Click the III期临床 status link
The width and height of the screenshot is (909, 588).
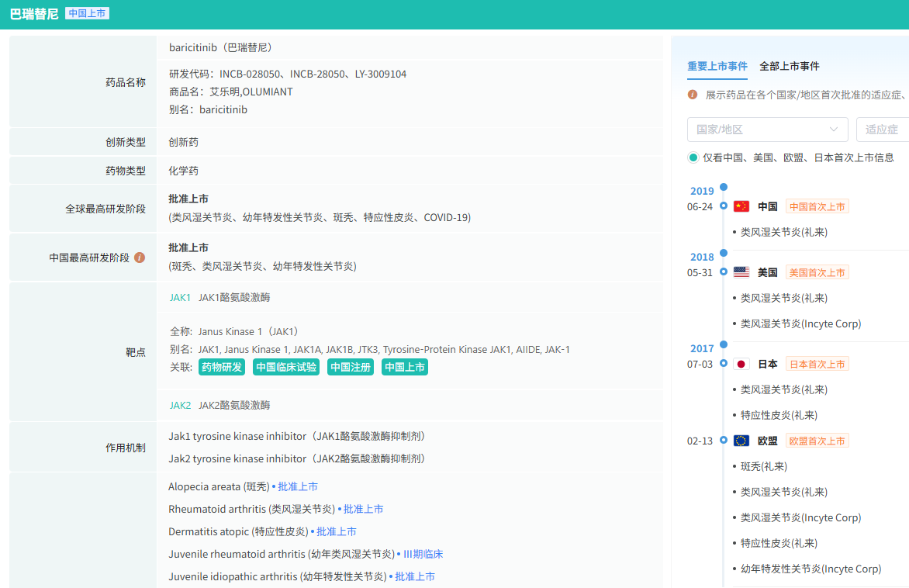click(x=423, y=554)
